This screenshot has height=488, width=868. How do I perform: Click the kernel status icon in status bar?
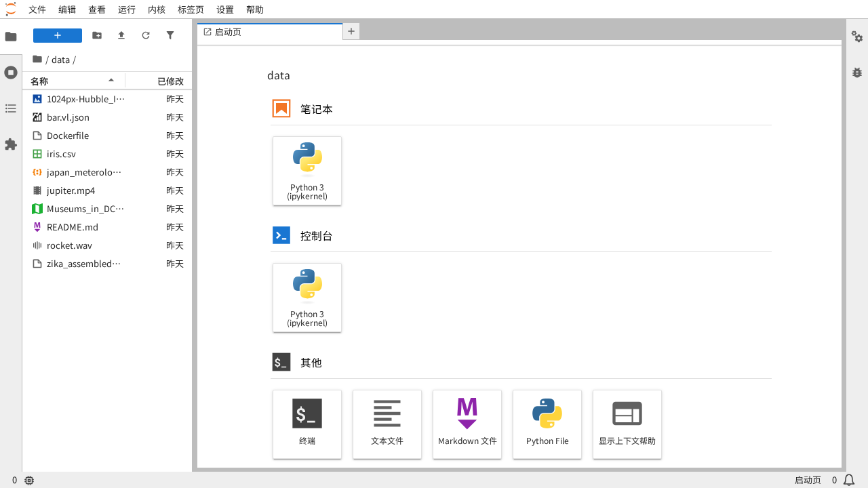29,481
